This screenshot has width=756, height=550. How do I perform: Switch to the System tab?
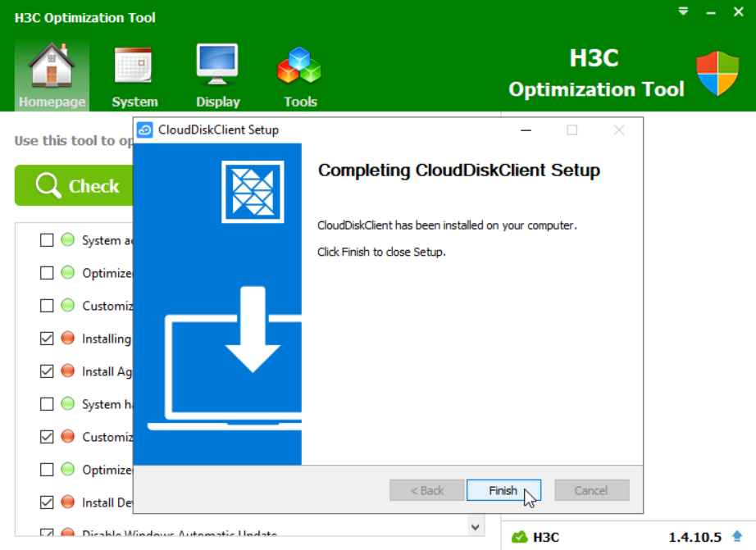pos(134,75)
